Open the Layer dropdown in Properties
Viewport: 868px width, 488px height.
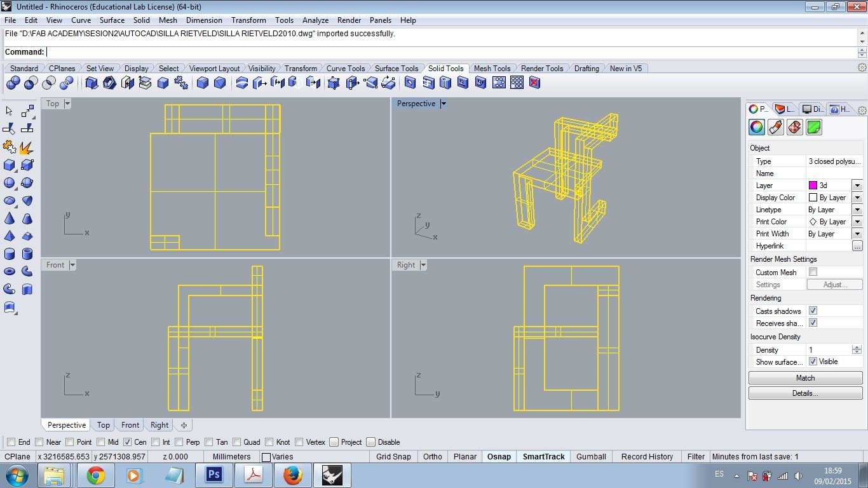[857, 186]
